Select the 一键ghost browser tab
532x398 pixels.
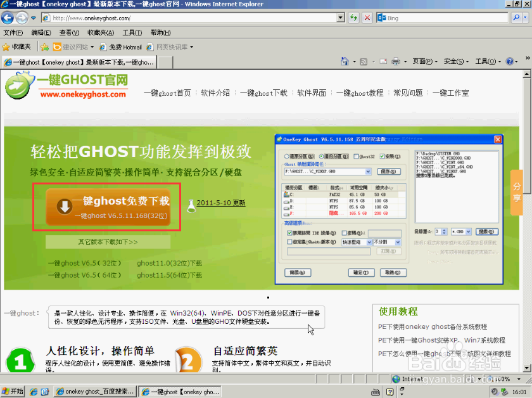click(x=79, y=62)
